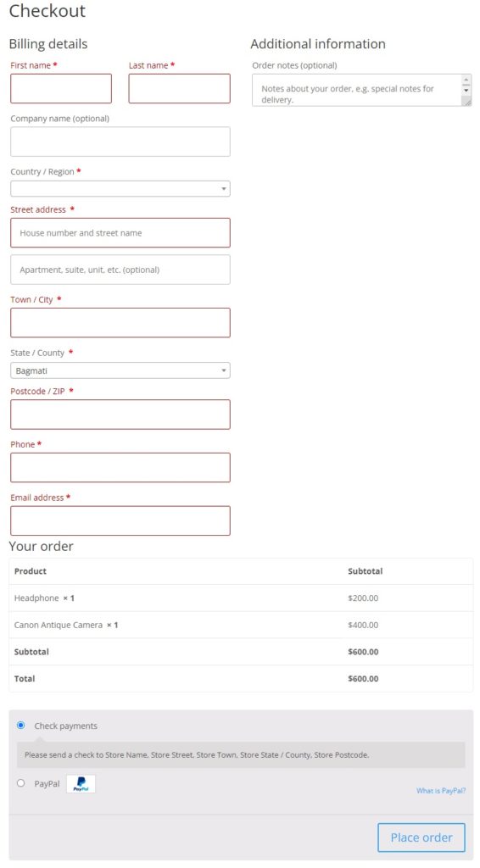
Task: Click the Place order button
Action: click(x=421, y=837)
